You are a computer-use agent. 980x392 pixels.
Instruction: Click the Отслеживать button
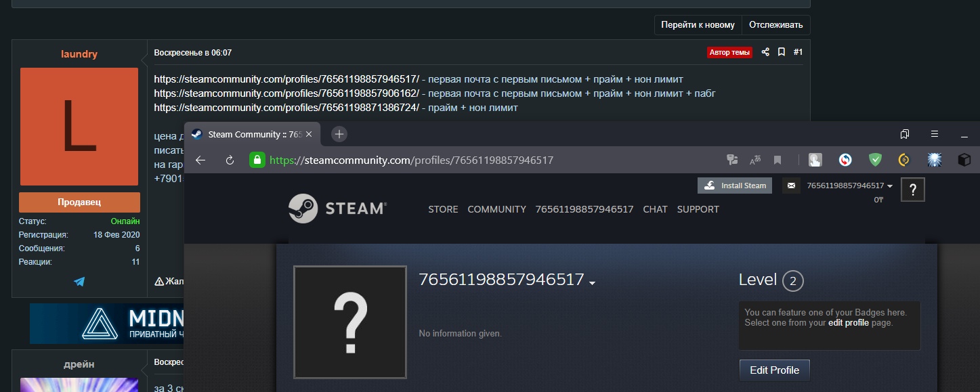click(x=775, y=25)
